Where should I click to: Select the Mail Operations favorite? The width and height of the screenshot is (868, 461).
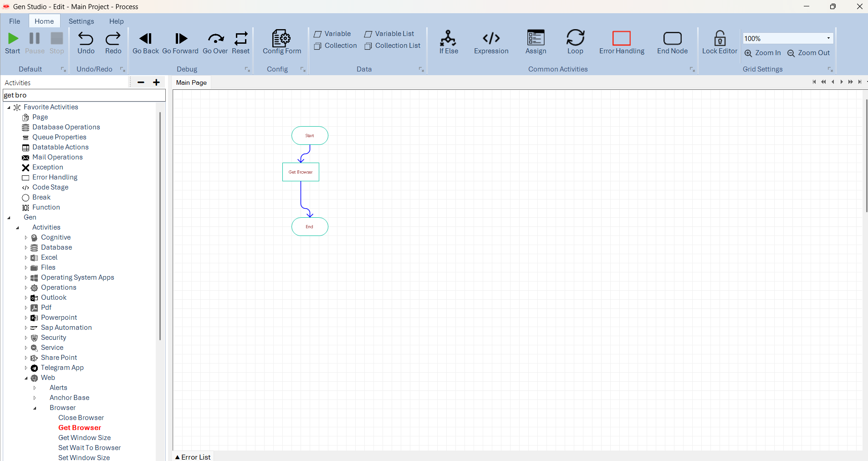click(x=57, y=157)
